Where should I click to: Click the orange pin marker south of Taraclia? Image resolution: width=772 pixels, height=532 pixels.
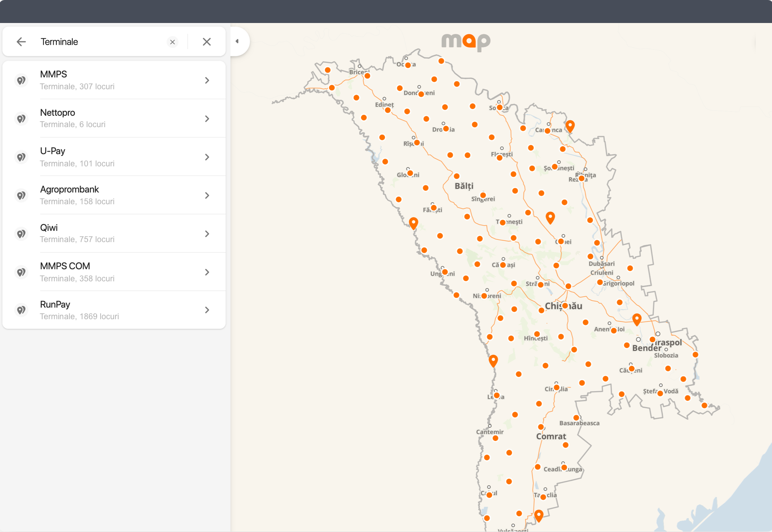(x=539, y=516)
